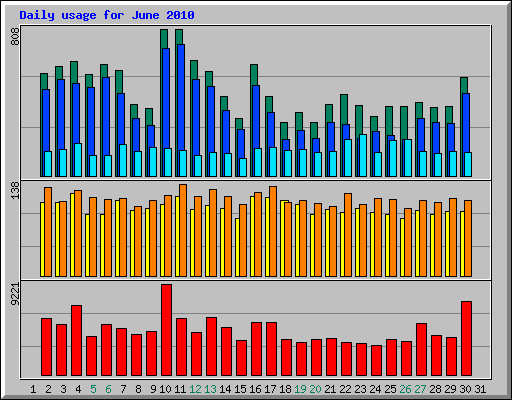The image size is (512, 400).
Task: Click the cyan bar for day 7
Action: point(123,160)
